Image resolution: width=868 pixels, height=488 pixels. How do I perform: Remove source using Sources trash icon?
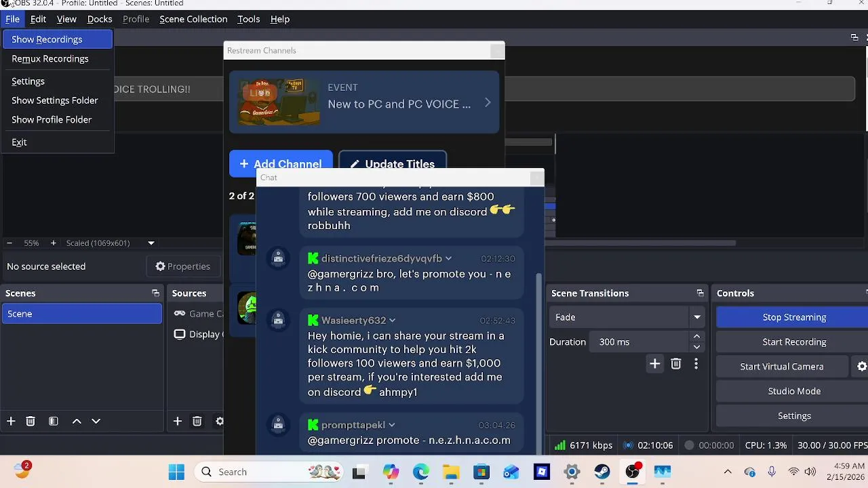click(197, 421)
